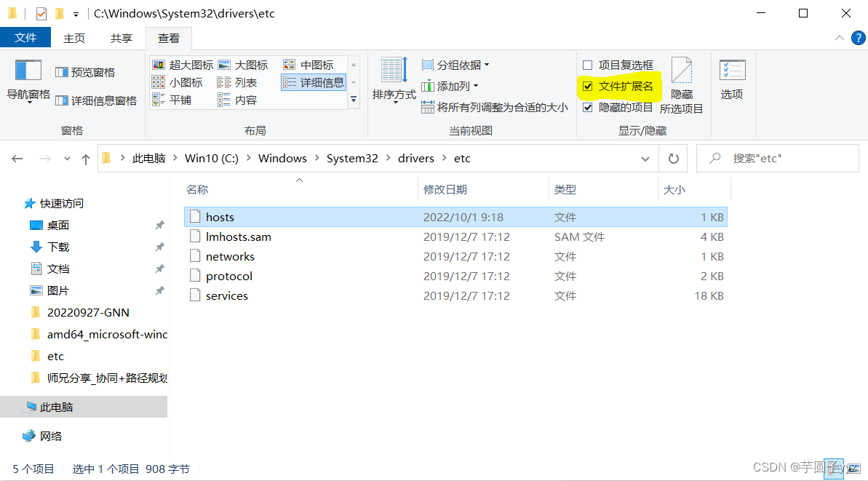Sort by Date modified (修改日期) column
The height and width of the screenshot is (481, 868).
coord(482,189)
